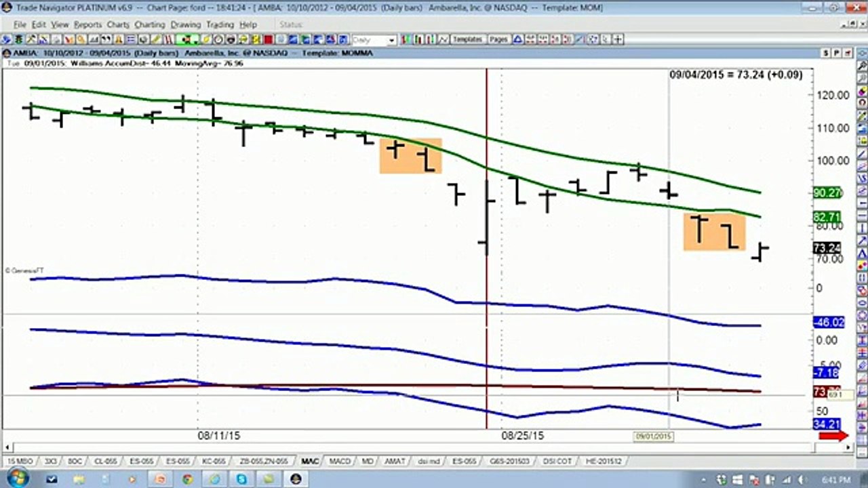The width and height of the screenshot is (868, 488).
Task: Click the -46.02 blue indicator value
Action: [828, 323]
